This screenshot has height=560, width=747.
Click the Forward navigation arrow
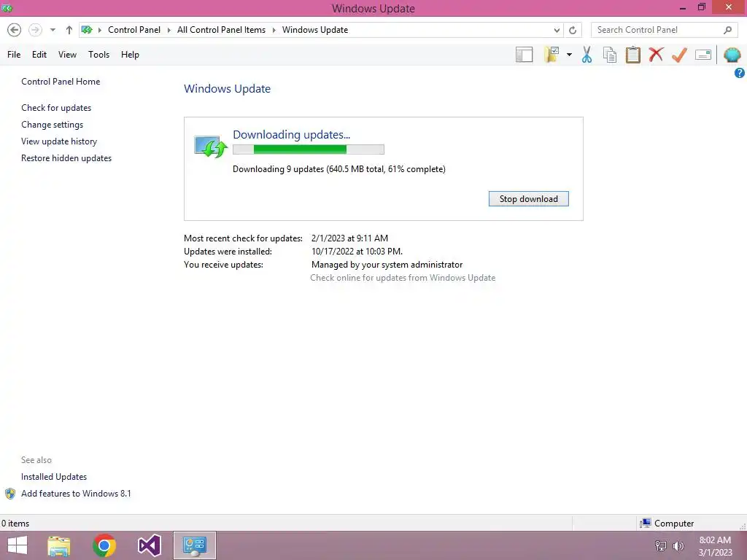point(35,30)
